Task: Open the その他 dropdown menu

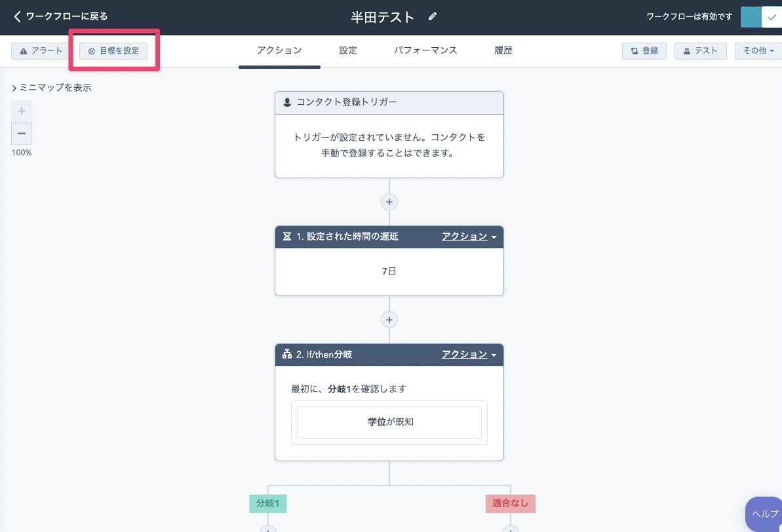Action: [x=758, y=50]
